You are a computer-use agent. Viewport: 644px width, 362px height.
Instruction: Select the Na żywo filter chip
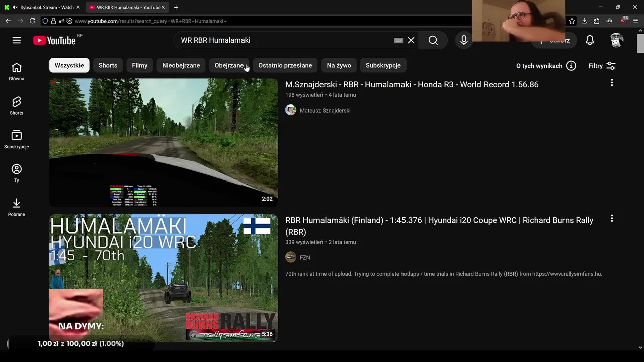click(x=339, y=65)
